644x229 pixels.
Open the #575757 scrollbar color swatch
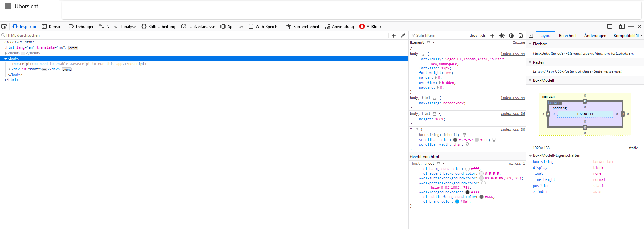[455, 140]
